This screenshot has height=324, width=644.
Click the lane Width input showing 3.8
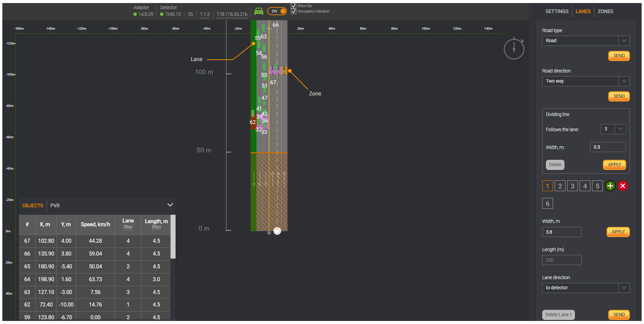click(562, 232)
